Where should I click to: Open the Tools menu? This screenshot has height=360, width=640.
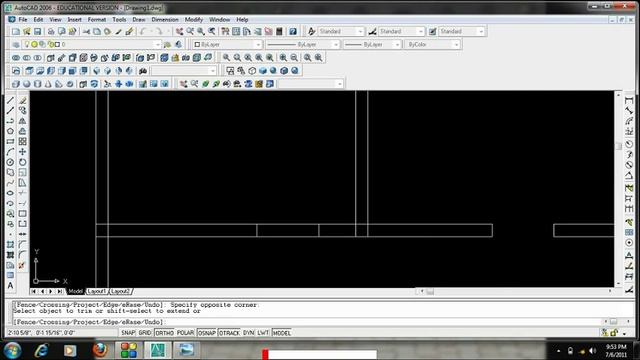pos(119,20)
